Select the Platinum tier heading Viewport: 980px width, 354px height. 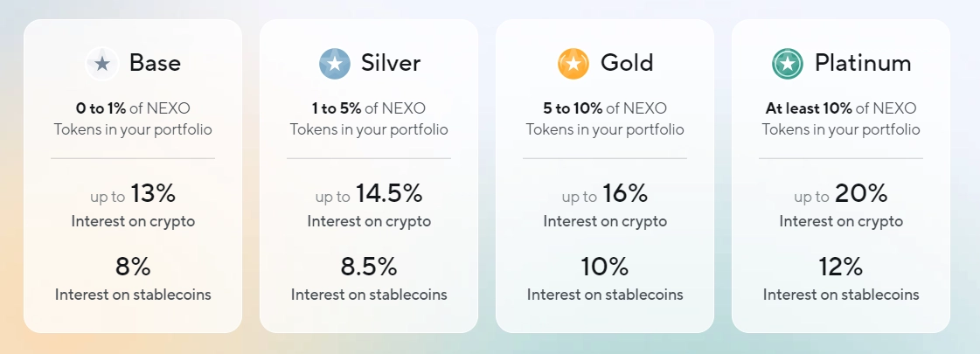click(x=863, y=64)
